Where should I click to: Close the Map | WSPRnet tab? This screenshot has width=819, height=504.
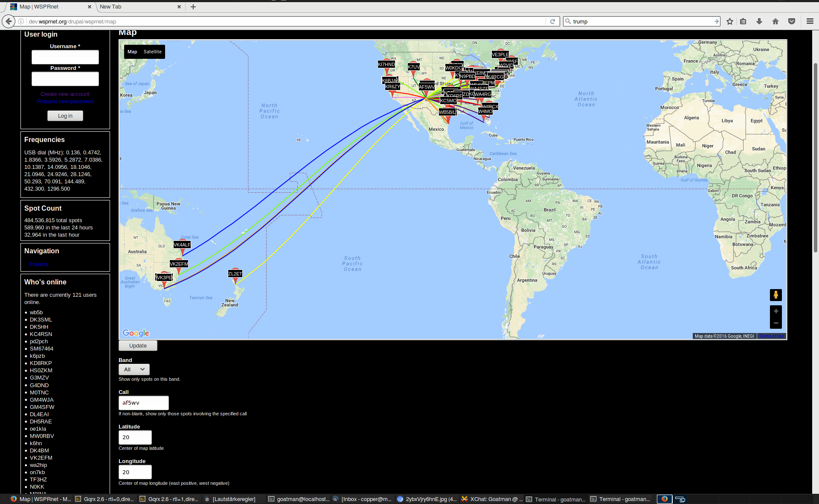pos(89,7)
